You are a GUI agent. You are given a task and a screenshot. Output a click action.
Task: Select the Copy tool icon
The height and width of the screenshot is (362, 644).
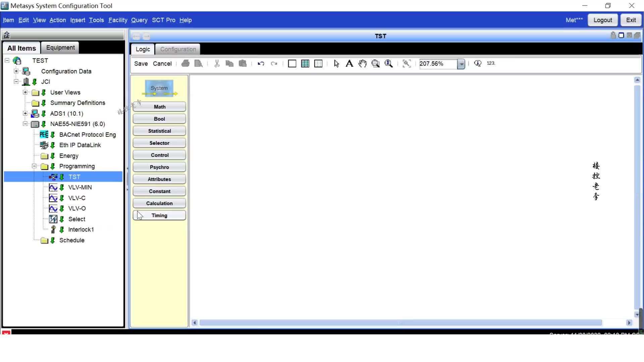click(230, 63)
